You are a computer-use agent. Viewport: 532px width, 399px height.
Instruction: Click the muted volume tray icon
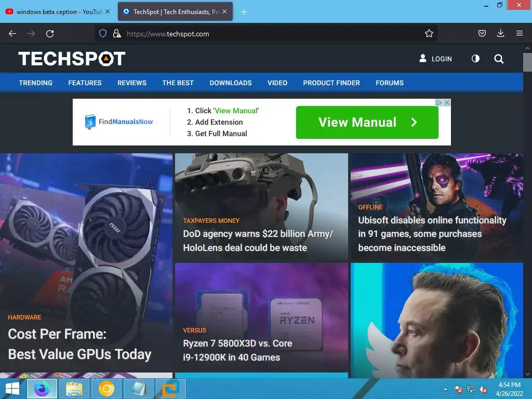point(483,389)
